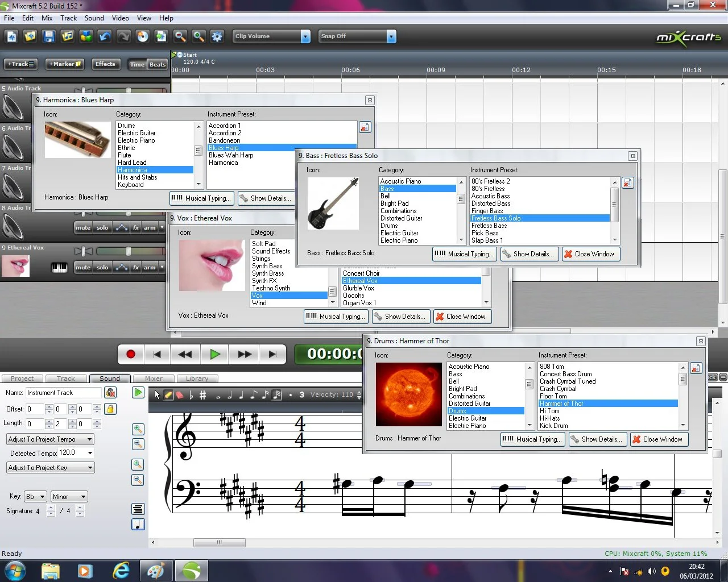Click the sharp accidental symbol
This screenshot has width=728, height=582.
coord(202,394)
